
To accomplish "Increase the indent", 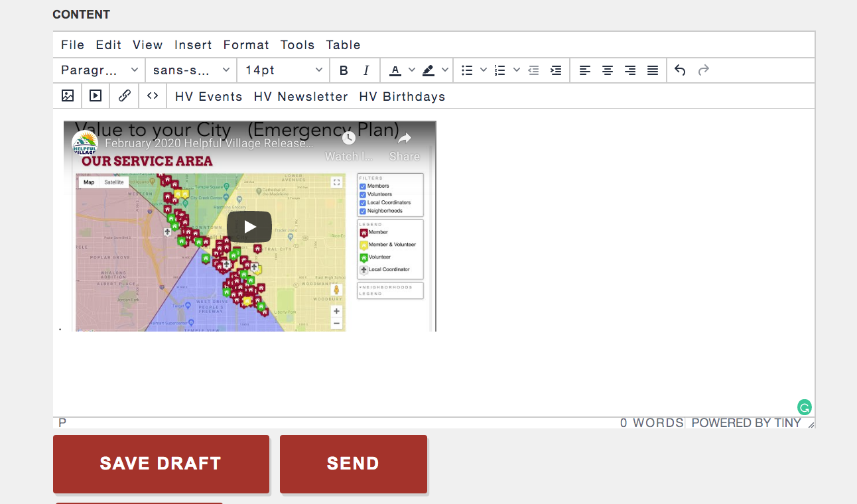I will point(556,70).
